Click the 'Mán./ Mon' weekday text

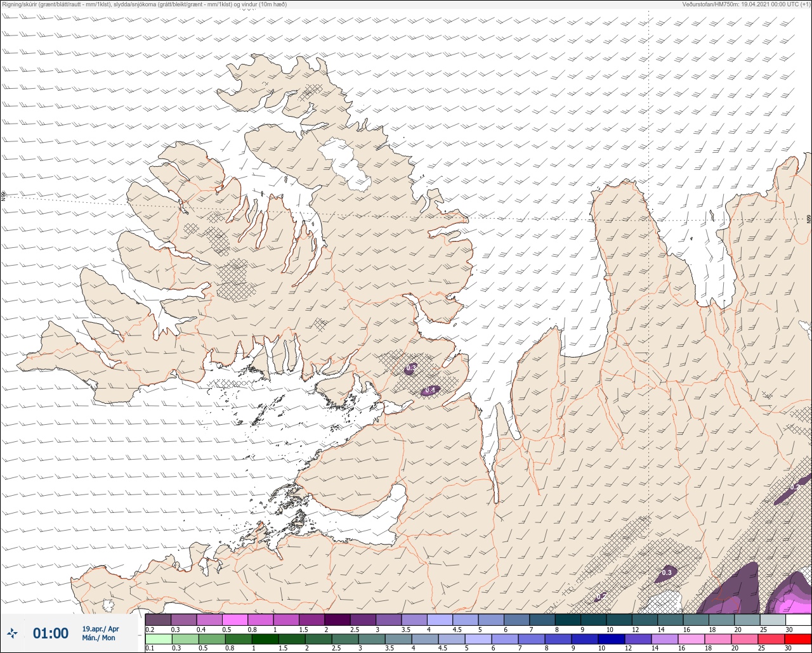pos(98,638)
